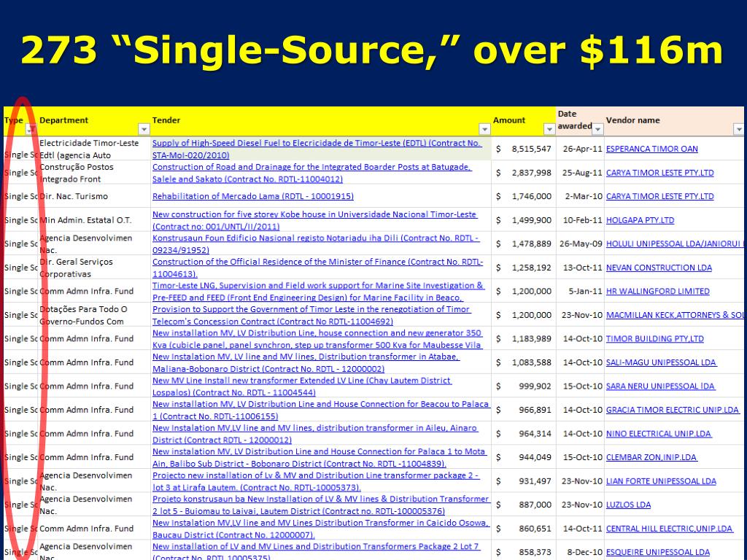
Task: Select the date cell 26-May-09
Action: [x=580, y=244]
